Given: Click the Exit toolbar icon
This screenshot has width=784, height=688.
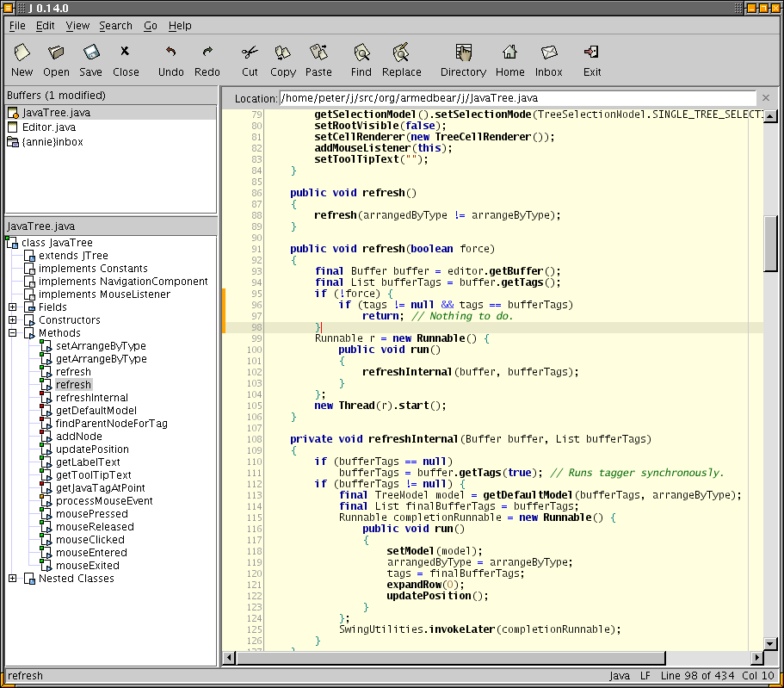Looking at the screenshot, I should 592,53.
